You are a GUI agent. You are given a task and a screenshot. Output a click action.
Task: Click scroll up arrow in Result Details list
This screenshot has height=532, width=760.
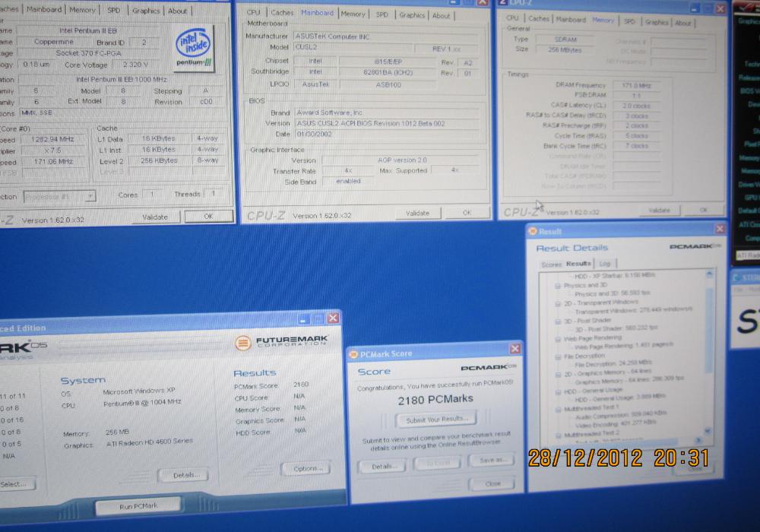708,274
